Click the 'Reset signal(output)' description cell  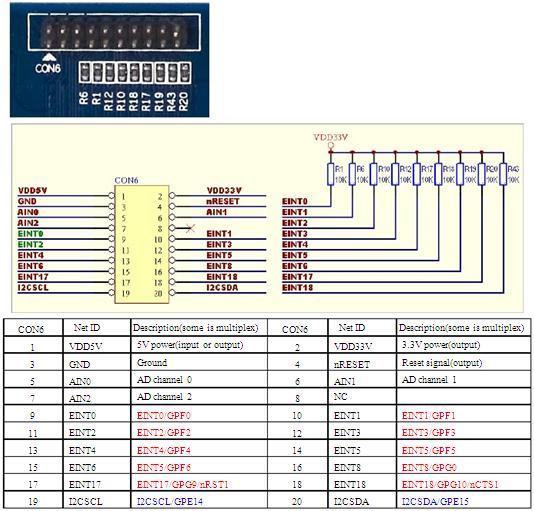coord(464,362)
